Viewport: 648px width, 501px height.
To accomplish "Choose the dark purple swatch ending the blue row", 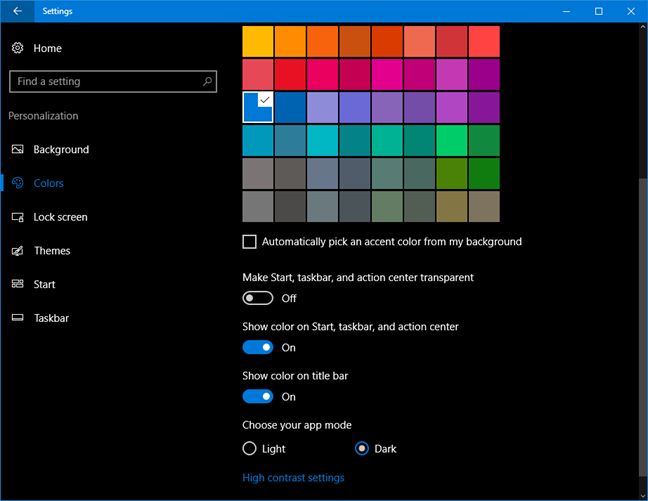I will click(x=484, y=107).
